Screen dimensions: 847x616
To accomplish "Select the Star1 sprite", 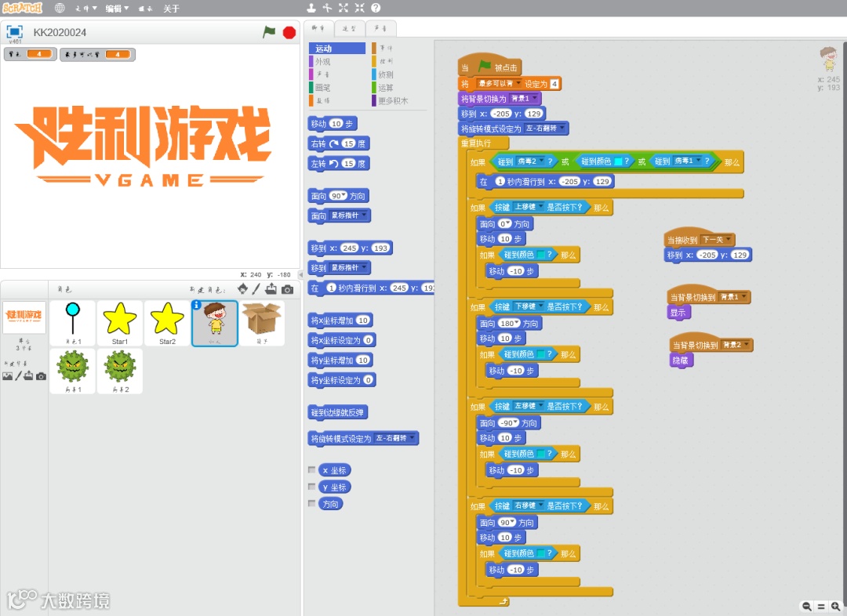I will pos(120,323).
